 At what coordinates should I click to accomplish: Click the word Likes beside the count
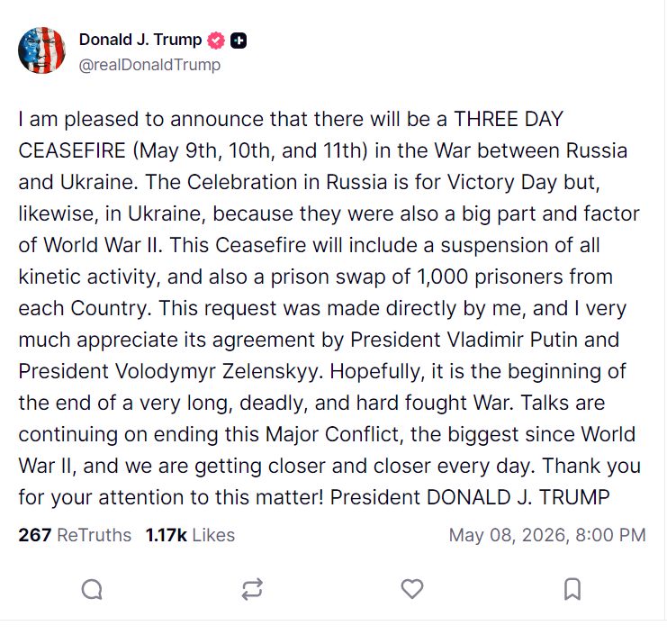(x=213, y=535)
